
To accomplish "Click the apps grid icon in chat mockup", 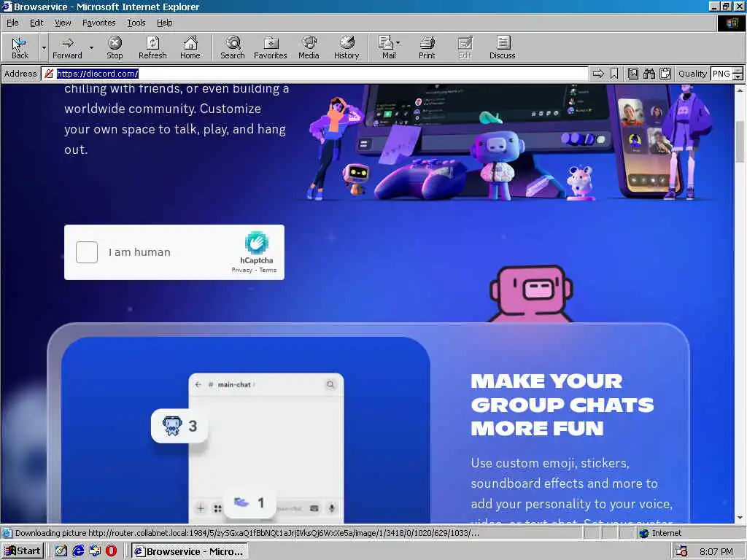I will pyautogui.click(x=217, y=508).
